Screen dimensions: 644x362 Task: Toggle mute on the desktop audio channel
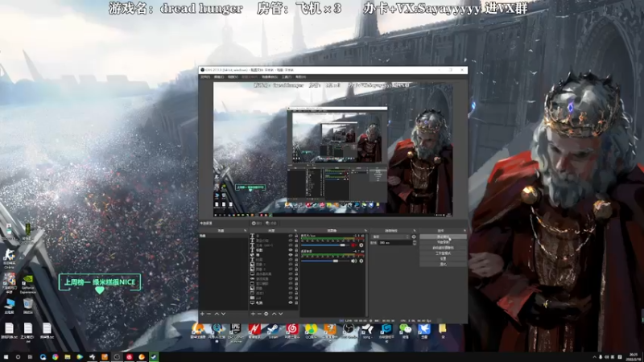click(x=353, y=261)
